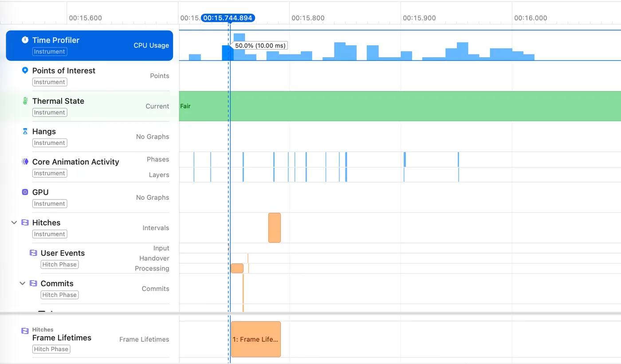Collapse the Hitches instrument track
The width and height of the screenshot is (621, 364).
[x=14, y=223]
